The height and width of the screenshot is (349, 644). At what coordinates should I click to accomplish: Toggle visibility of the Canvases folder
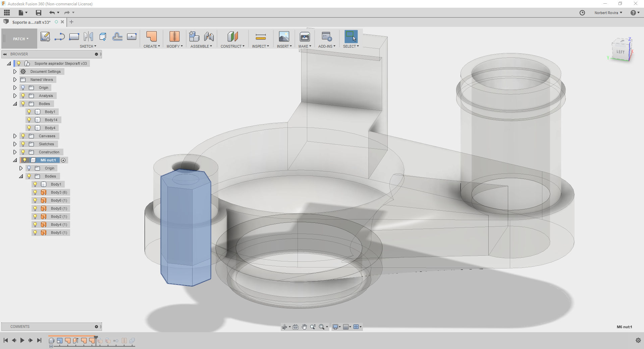pyautogui.click(x=23, y=136)
